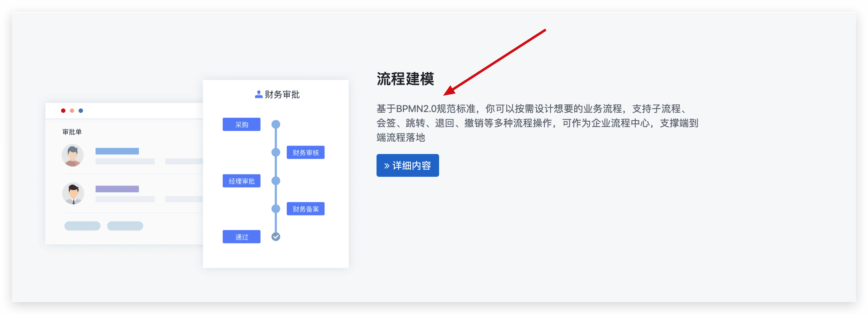The width and height of the screenshot is (868, 314).
Task: Select the 采购 step label
Action: (241, 124)
